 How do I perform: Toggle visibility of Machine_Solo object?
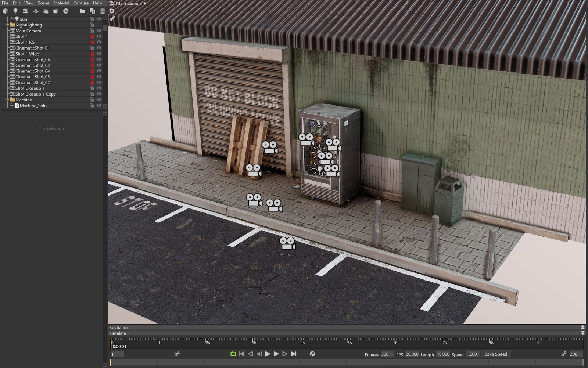pyautogui.click(x=99, y=106)
